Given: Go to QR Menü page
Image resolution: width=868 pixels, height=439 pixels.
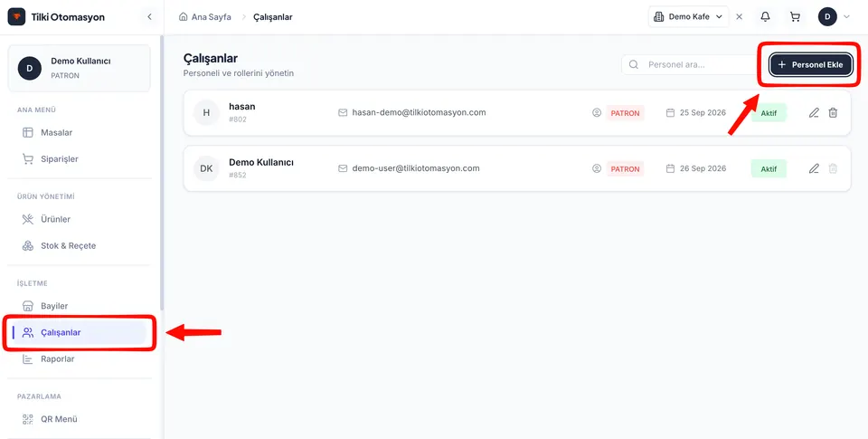Looking at the screenshot, I should 80,419.
